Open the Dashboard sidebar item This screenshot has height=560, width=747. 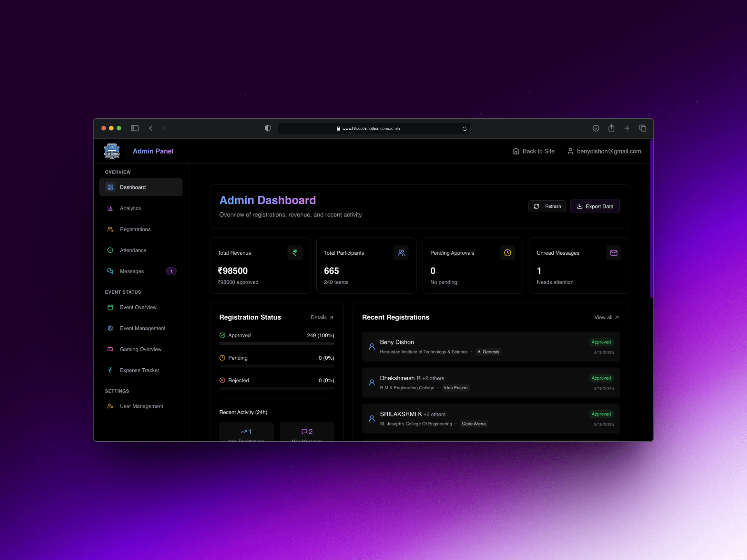point(140,187)
